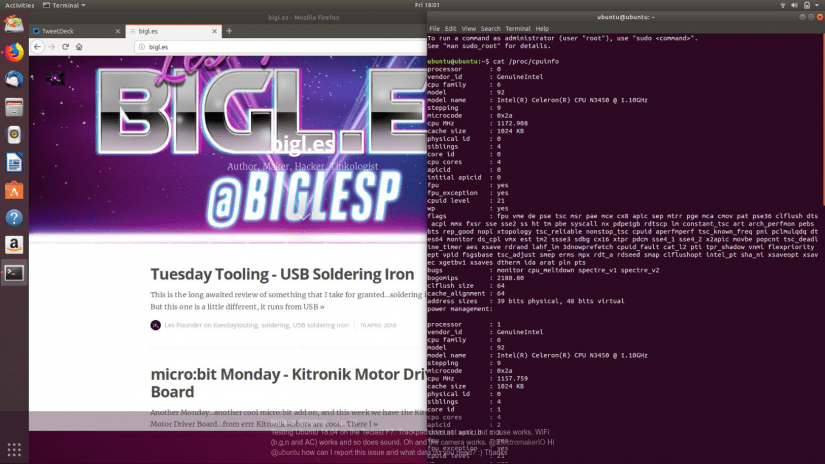This screenshot has width=825, height=464.
Task: Go forward in Firefox
Action: pyautogui.click(x=52, y=47)
